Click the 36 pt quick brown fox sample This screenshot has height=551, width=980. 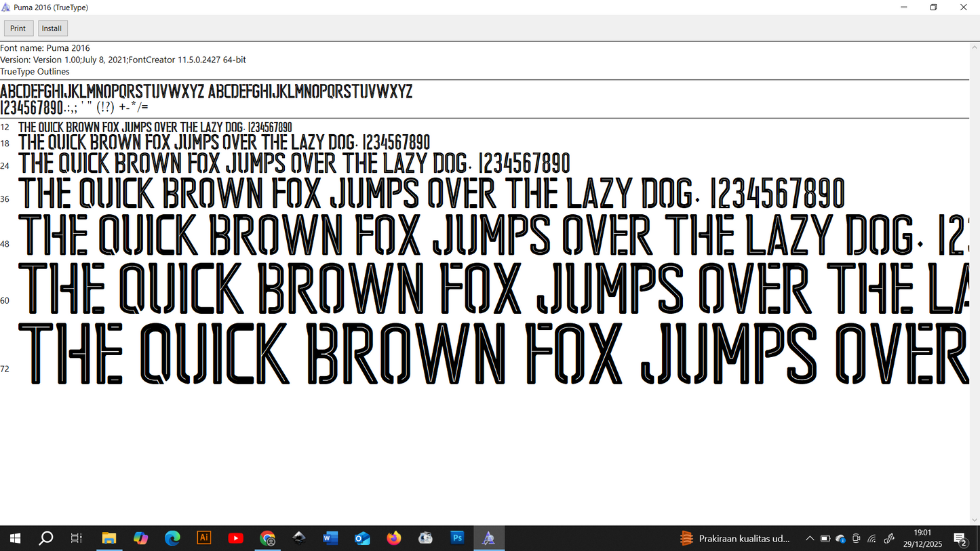point(432,193)
